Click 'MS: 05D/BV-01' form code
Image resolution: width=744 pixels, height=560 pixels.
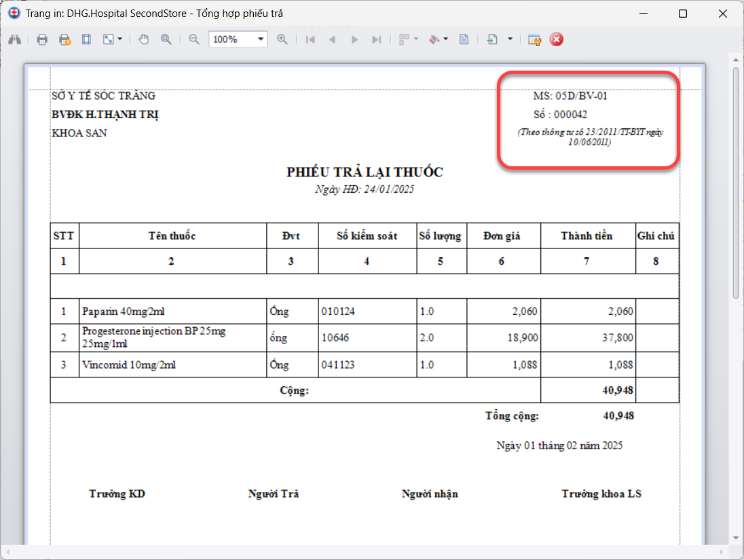(570, 96)
